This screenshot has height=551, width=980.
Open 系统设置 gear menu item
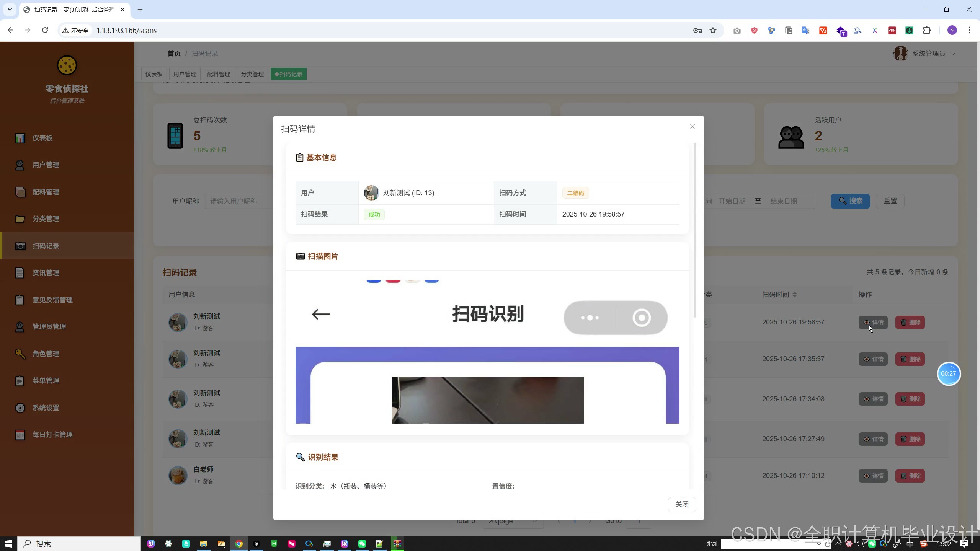[46, 408]
